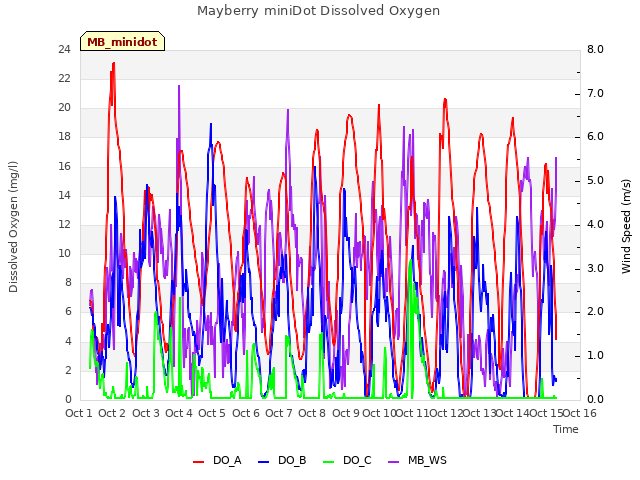The height and width of the screenshot is (480, 640).
Task: Click the 3.0 value on wind speed axis
Action: [595, 268]
